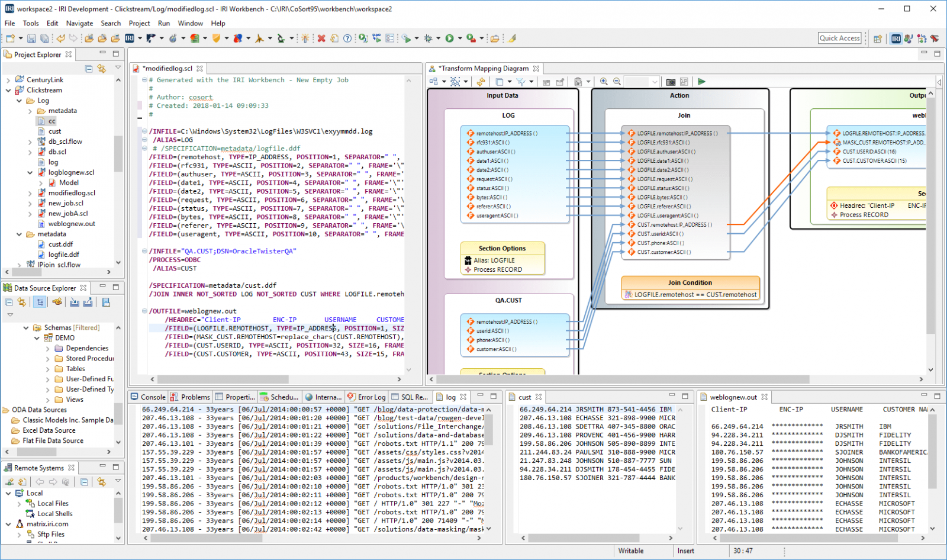
Task: Click Collapse All in Project Explorer
Action: 88,69
